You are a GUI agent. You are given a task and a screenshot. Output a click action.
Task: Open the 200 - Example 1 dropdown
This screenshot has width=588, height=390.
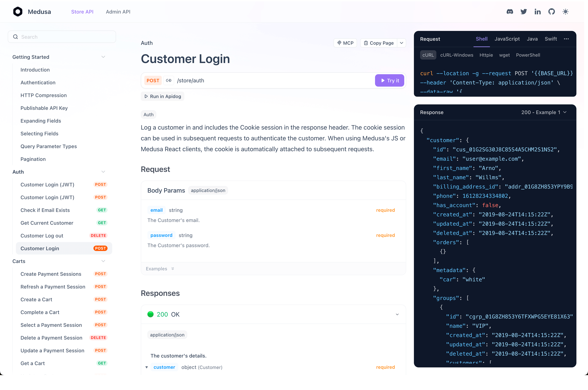[544, 112]
